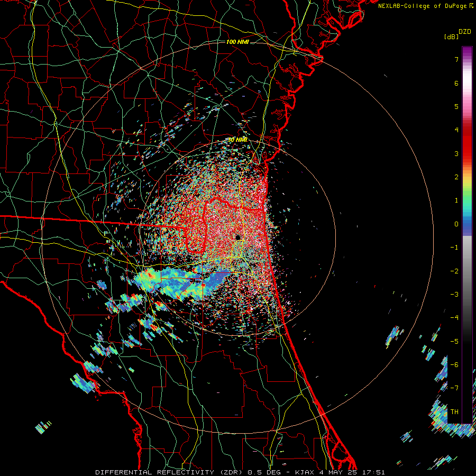Click the 5 value on color scale
Image resolution: width=476 pixels, height=476 pixels.
pyautogui.click(x=456, y=106)
